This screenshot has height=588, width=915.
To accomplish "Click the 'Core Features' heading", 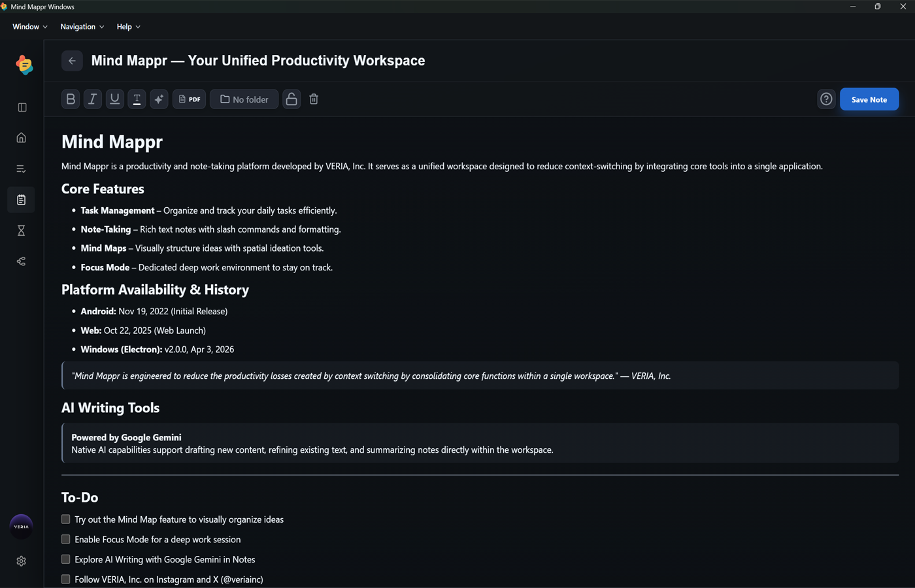I will [x=103, y=189].
